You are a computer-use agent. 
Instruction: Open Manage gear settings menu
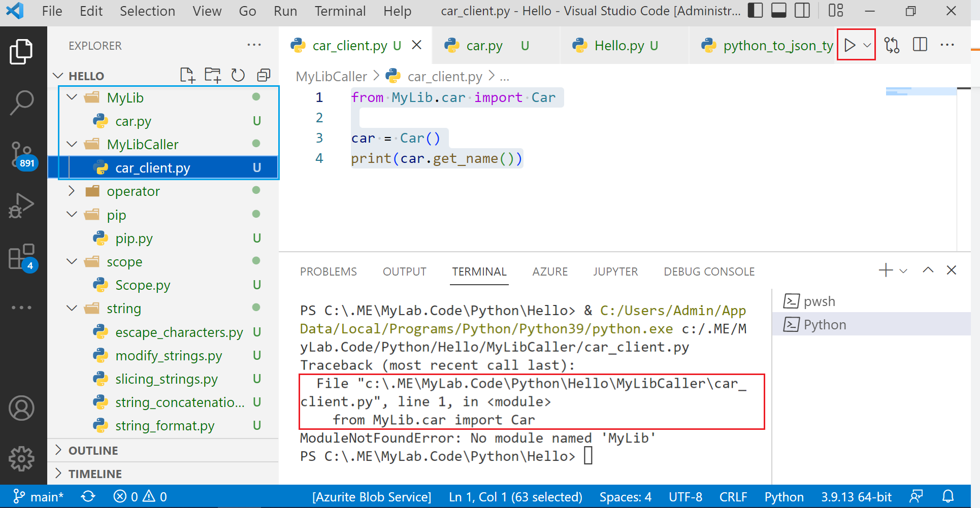point(21,459)
